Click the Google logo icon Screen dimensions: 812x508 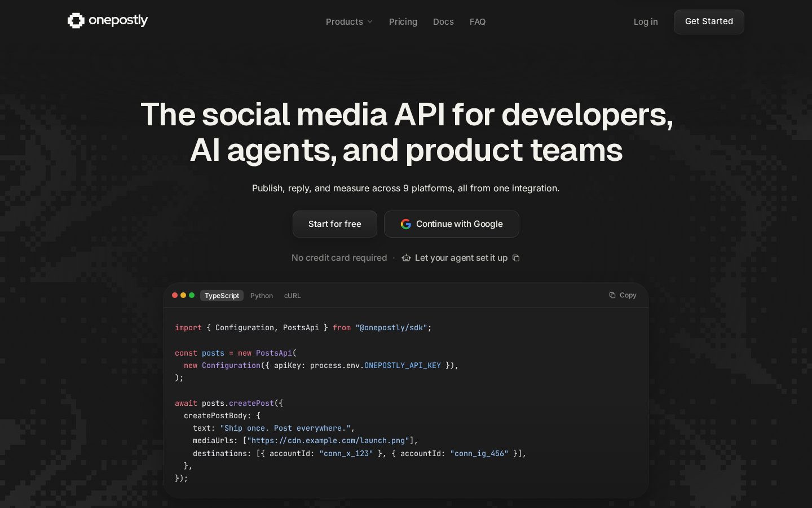point(406,224)
